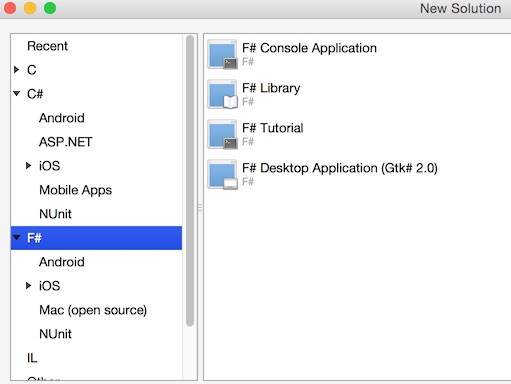The width and height of the screenshot is (511, 384).
Task: Click the pane splitter handle between lists
Action: 200,208
